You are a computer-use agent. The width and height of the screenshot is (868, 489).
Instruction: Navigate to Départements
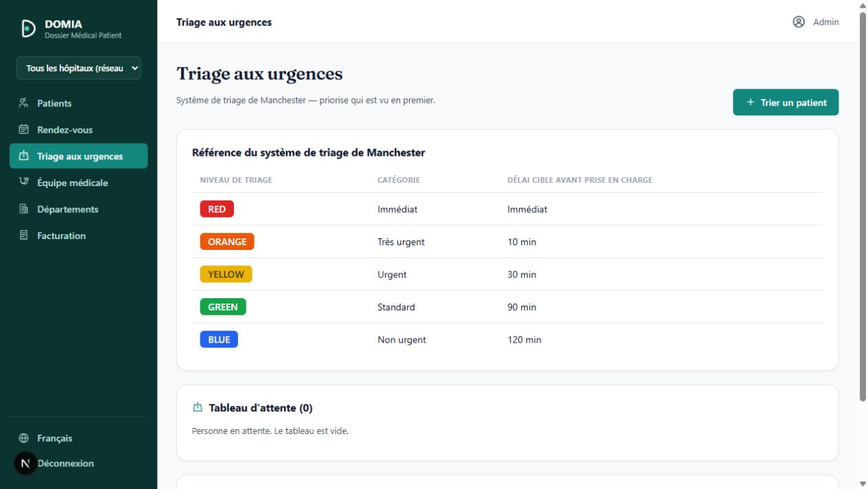pos(79,209)
